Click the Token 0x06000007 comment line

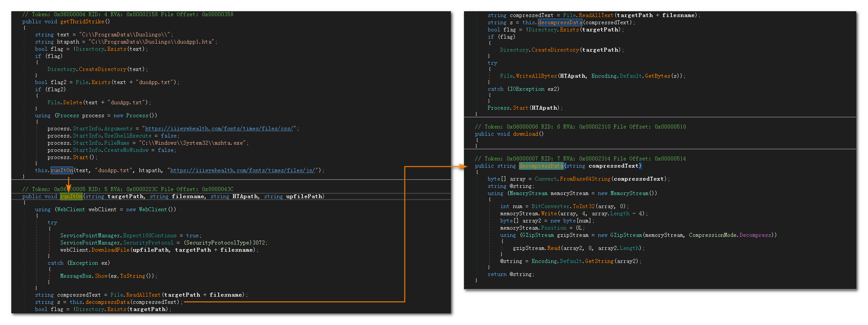(x=580, y=159)
